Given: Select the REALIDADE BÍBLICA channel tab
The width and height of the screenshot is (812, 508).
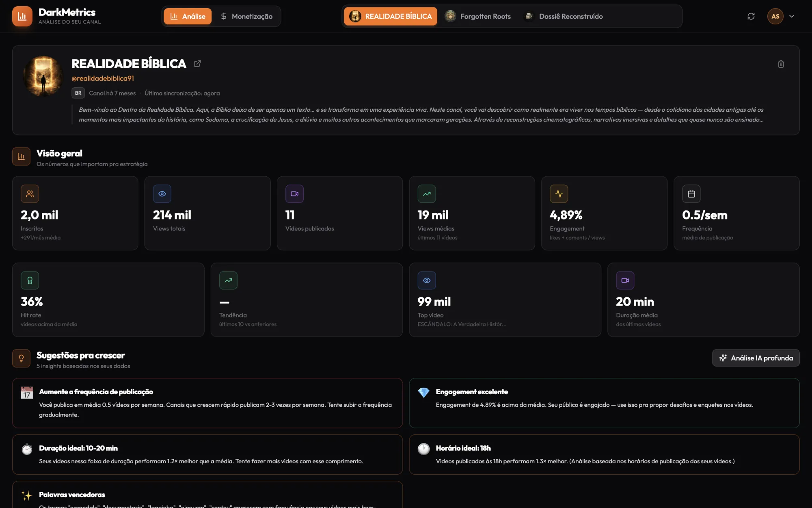Looking at the screenshot, I should point(391,16).
